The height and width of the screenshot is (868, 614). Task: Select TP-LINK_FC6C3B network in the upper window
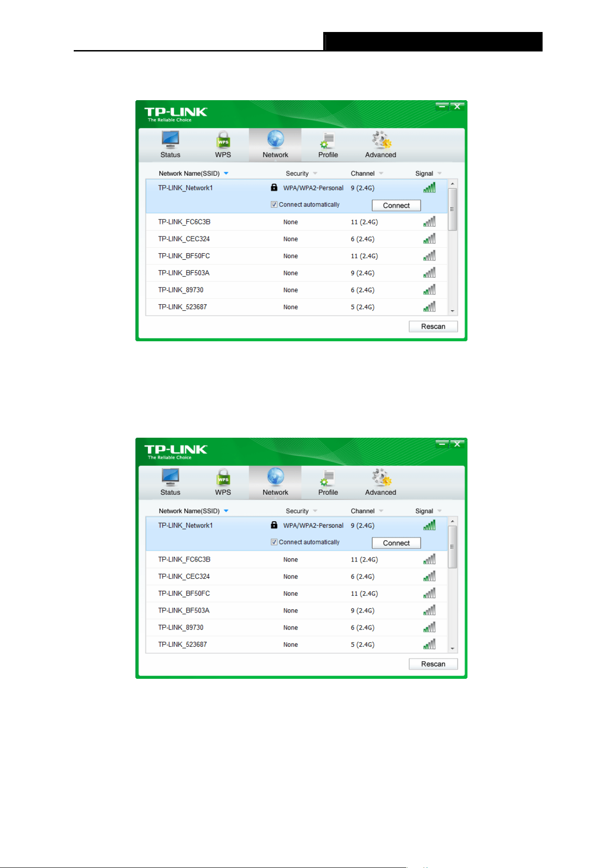click(x=297, y=222)
